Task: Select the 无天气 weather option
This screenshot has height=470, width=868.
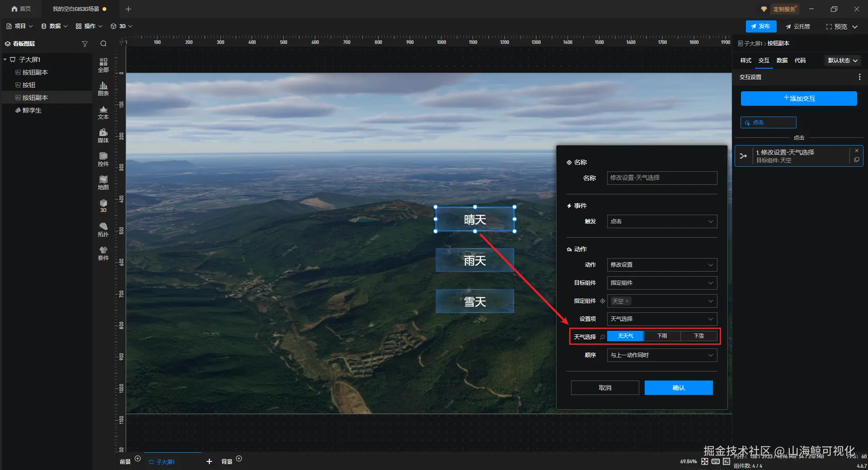Action: tap(625, 336)
